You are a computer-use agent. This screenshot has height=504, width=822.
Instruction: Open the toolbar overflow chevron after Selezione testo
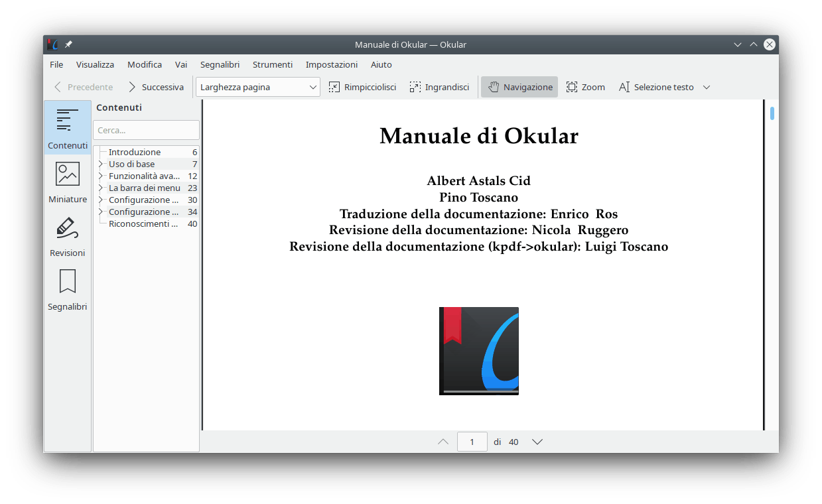tap(707, 87)
